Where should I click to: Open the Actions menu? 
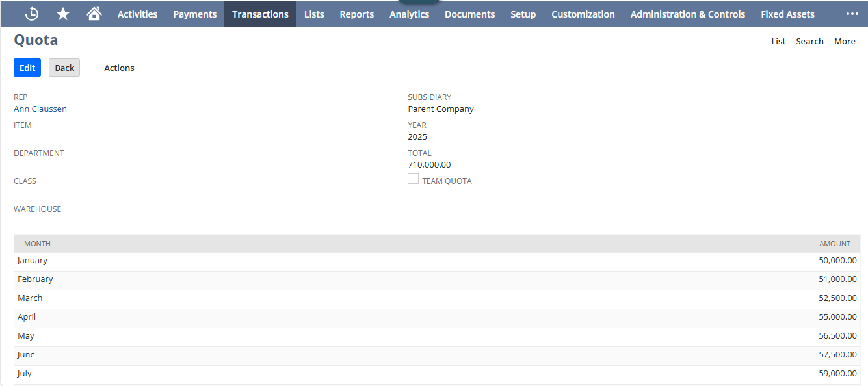point(119,68)
